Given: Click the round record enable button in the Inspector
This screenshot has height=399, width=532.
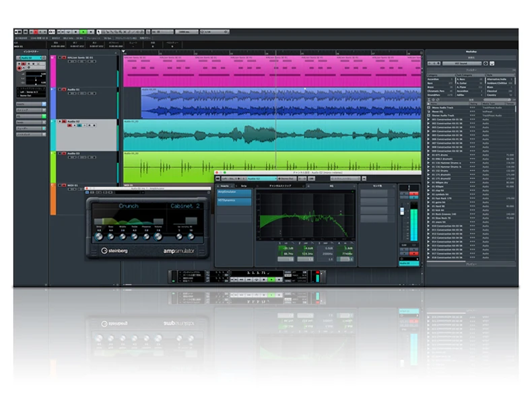Looking at the screenshot, I should [20, 68].
